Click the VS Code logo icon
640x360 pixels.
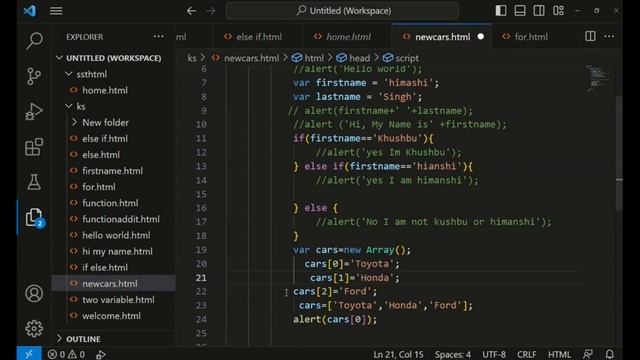(x=30, y=11)
